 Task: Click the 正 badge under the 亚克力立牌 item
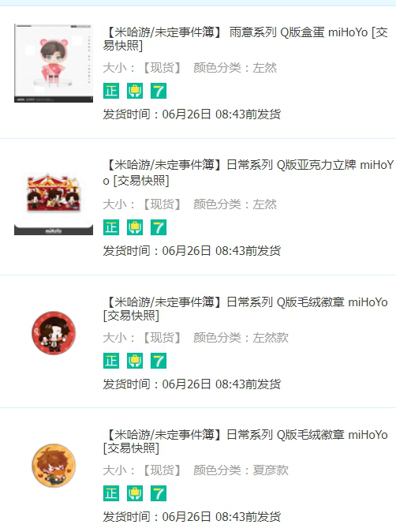[111, 227]
